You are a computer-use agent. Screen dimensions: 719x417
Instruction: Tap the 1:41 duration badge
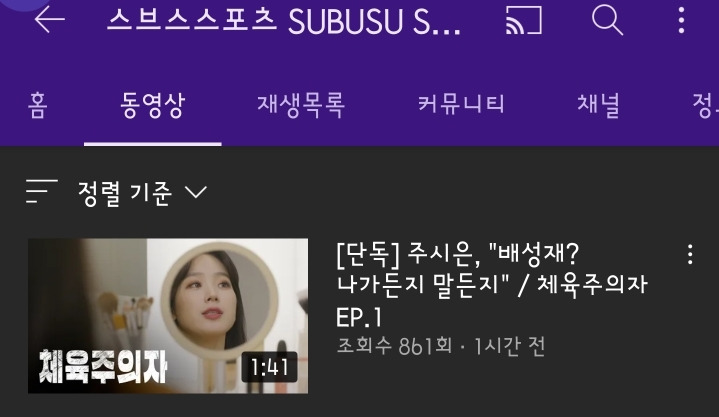point(270,367)
